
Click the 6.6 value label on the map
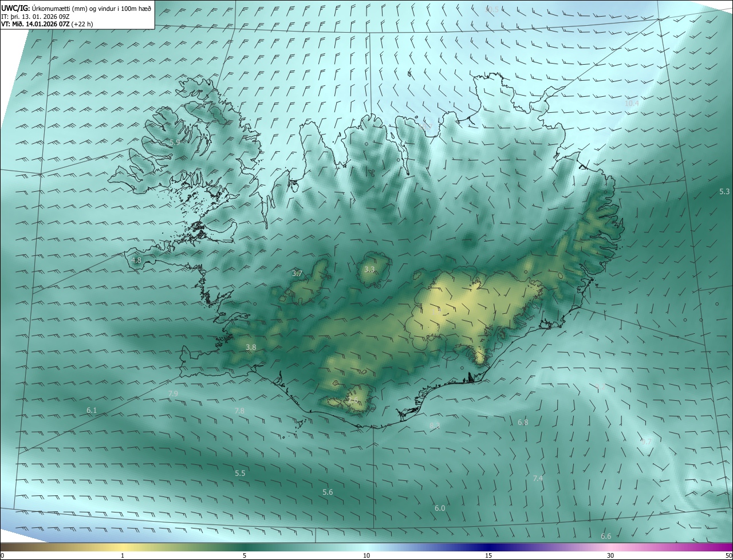pyautogui.click(x=606, y=536)
